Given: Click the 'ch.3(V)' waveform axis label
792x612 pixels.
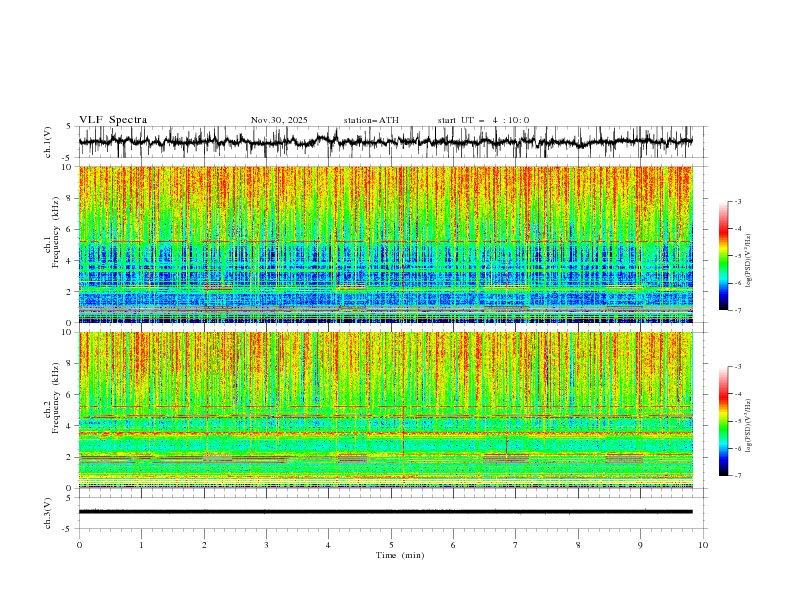Looking at the screenshot, I should pyautogui.click(x=48, y=513).
